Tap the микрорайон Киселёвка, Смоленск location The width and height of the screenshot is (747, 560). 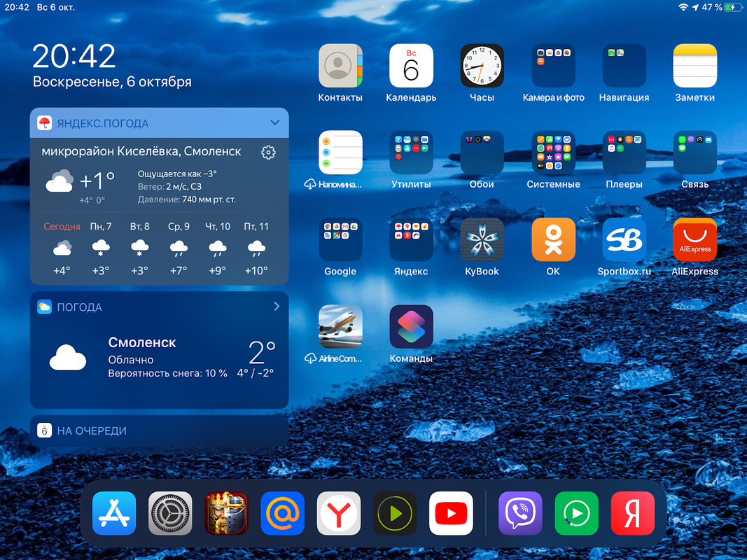tap(141, 151)
